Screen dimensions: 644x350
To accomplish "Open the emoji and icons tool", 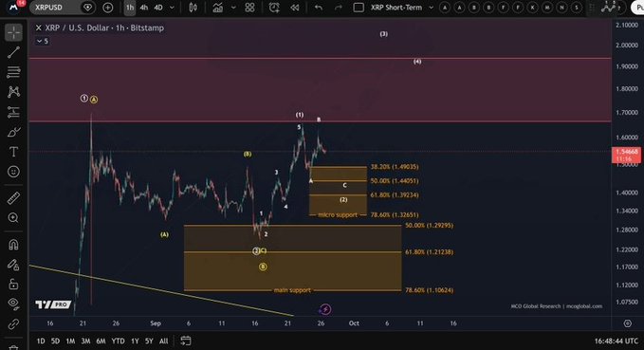I will 13,172.
